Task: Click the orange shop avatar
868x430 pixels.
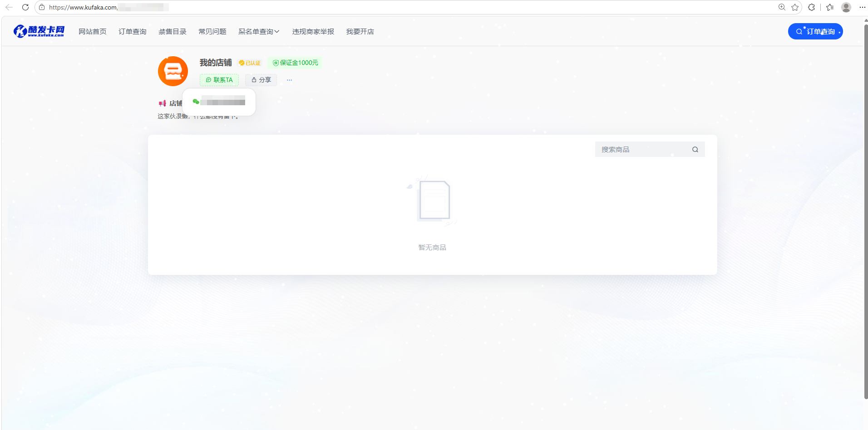Action: (x=173, y=71)
